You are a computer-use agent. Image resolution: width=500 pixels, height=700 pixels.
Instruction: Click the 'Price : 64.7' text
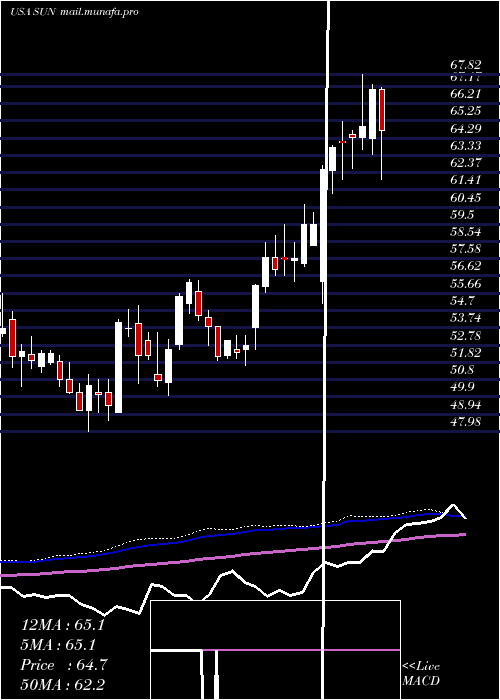click(64, 665)
